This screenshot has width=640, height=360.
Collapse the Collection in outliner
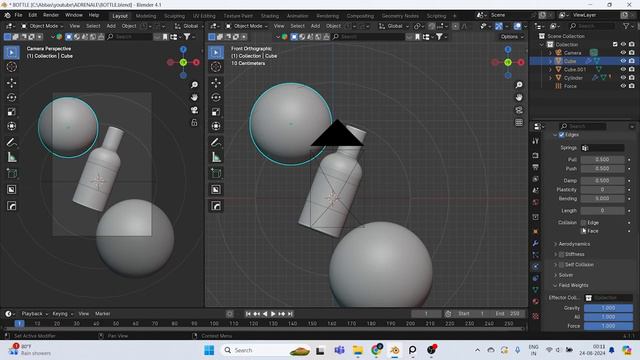pyautogui.click(x=542, y=44)
